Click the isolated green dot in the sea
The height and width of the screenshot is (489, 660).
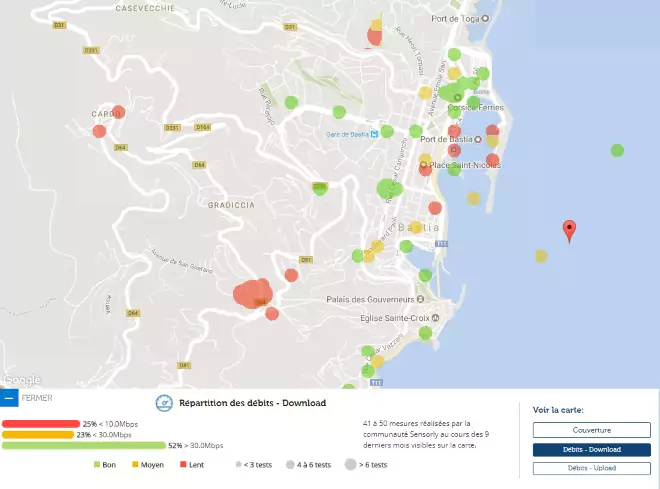(617, 151)
